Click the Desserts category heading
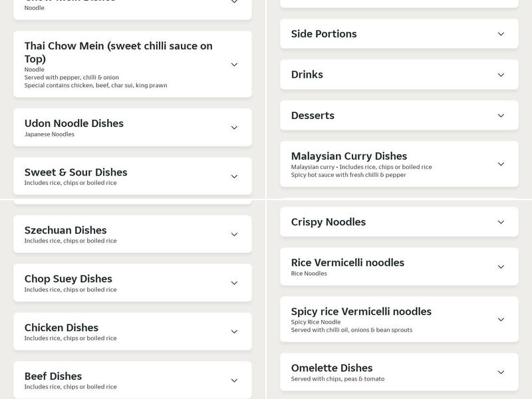The width and height of the screenshot is (532, 399). [313, 115]
